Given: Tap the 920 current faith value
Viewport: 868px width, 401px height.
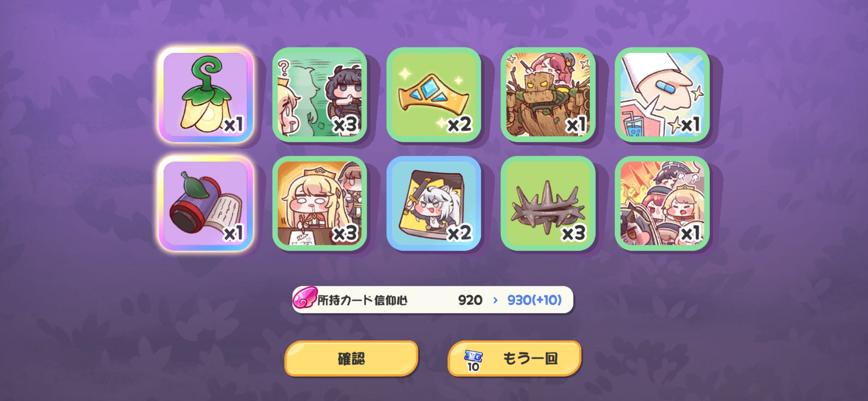Looking at the screenshot, I should click(x=470, y=300).
